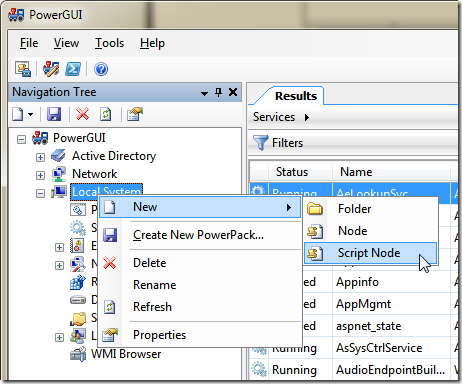462x384 pixels.
Task: Click the Network node icon
Action: click(59, 174)
